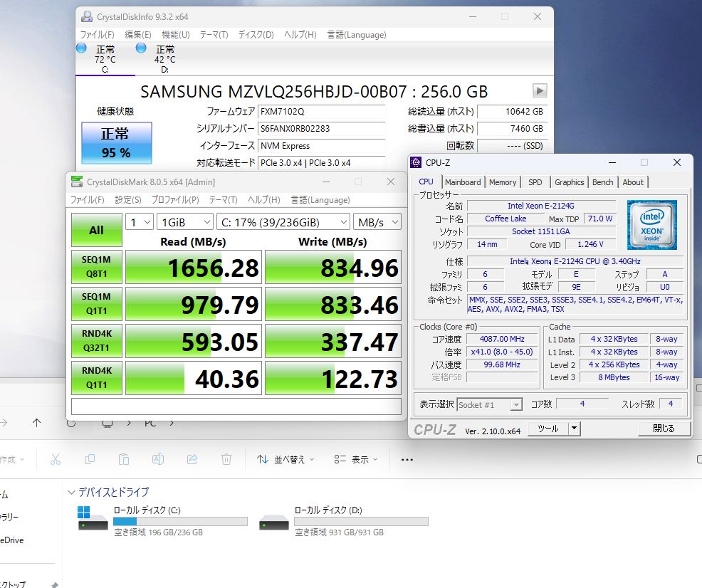Open Local Disk (C:) drive icon
Image resolution: width=702 pixels, height=588 pixels.
(x=93, y=518)
